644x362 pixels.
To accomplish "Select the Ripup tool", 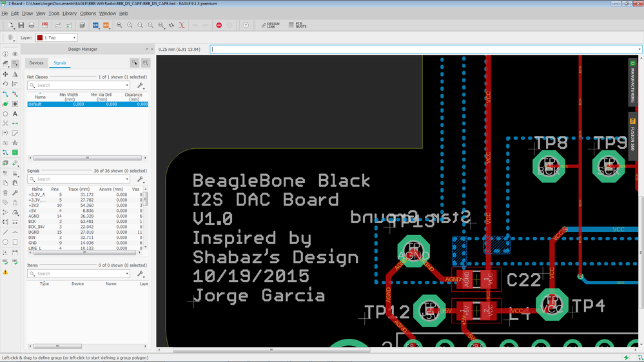I will 15,94.
